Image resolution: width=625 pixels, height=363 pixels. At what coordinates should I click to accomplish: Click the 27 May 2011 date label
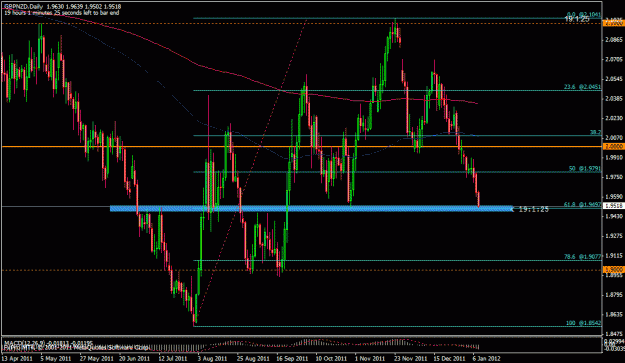[95, 358]
